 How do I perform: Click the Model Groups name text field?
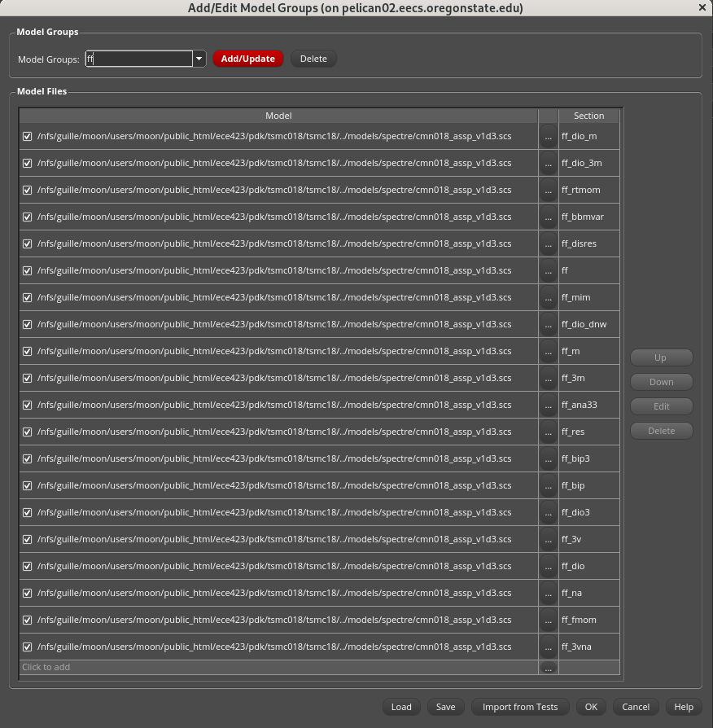[138, 59]
